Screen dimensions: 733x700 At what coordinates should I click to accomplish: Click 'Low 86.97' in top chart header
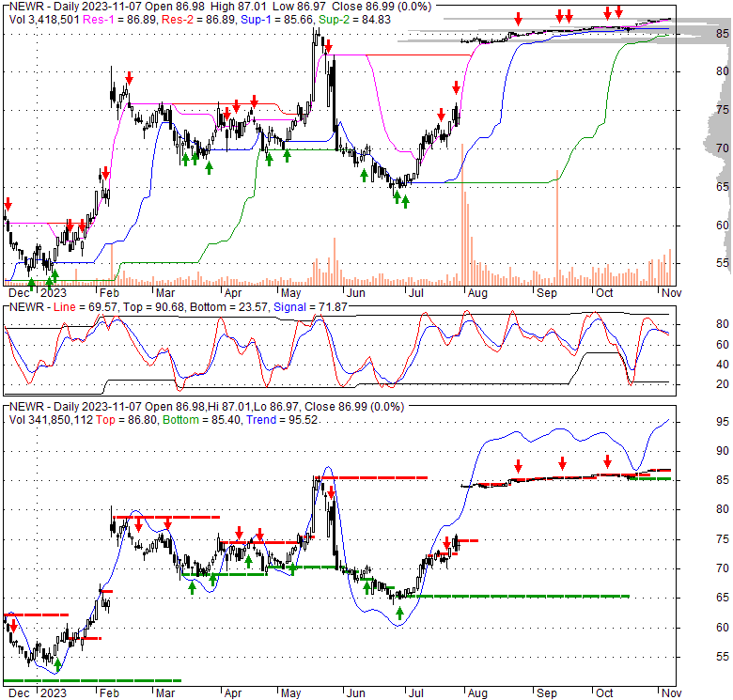point(298,7)
